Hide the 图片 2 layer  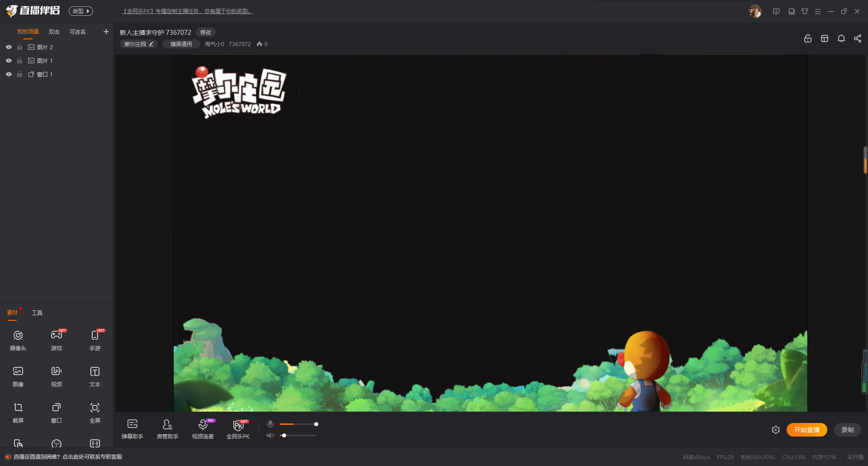[9, 47]
